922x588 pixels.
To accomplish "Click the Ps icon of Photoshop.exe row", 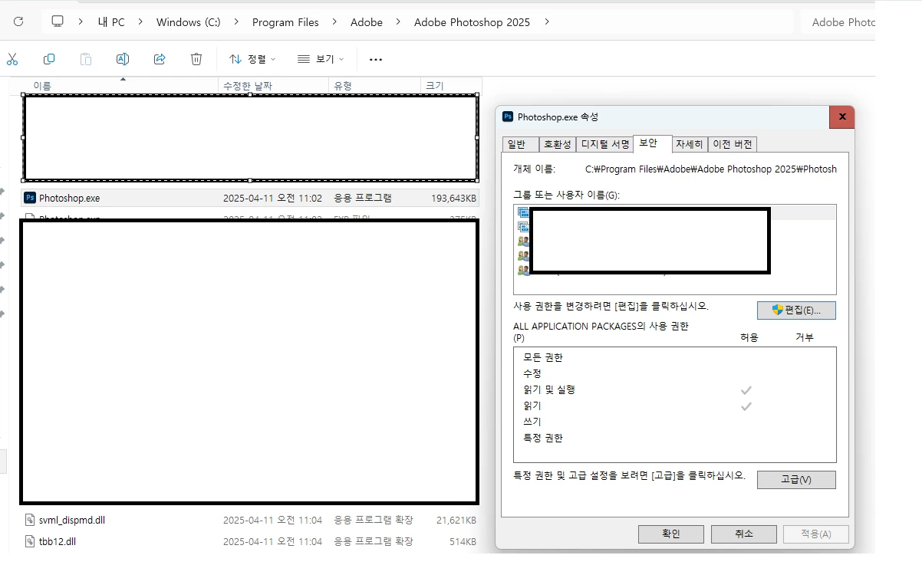I will (x=30, y=198).
